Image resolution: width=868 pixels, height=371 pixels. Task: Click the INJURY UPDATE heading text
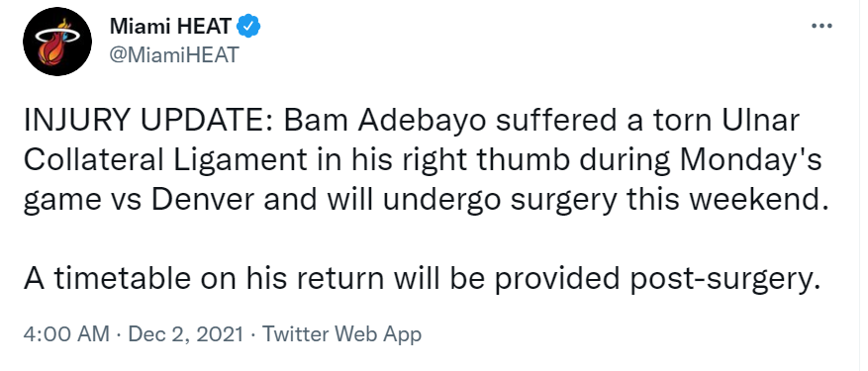147,123
